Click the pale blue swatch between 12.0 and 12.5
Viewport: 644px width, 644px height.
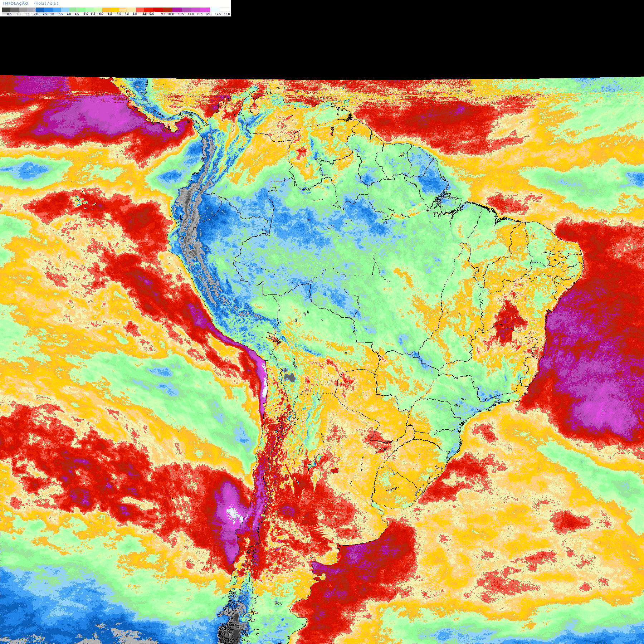(215, 10)
